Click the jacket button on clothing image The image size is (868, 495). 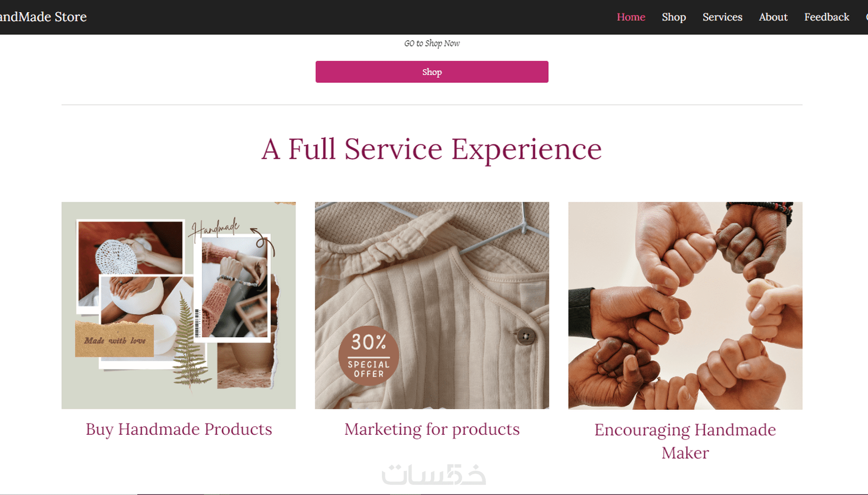(x=525, y=336)
